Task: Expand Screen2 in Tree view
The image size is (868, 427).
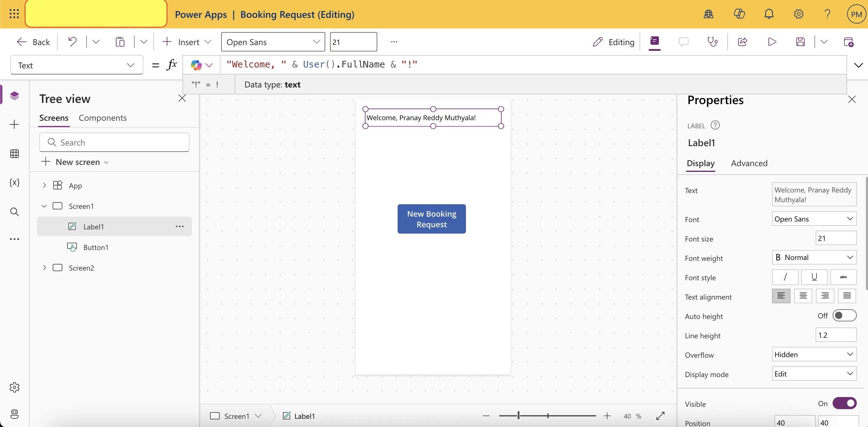Action: point(44,267)
